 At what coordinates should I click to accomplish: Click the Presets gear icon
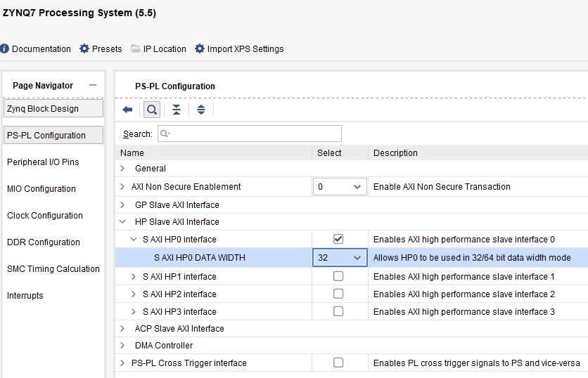point(84,48)
